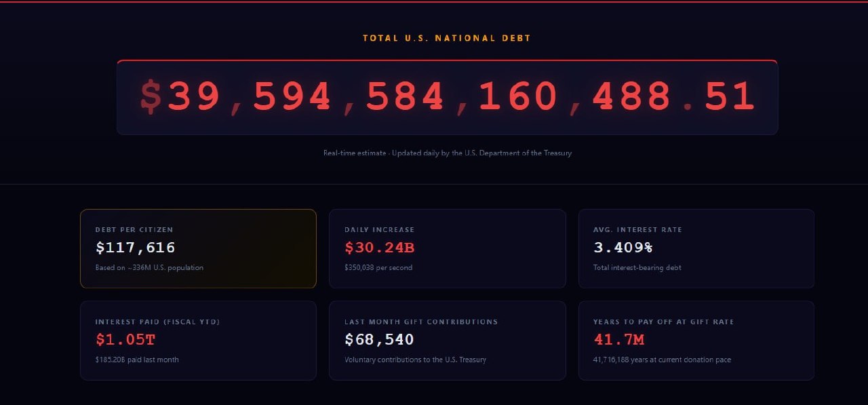Click the Real-time estimate subtitle text
Viewport: 868px width, 405px height.
[x=447, y=153]
